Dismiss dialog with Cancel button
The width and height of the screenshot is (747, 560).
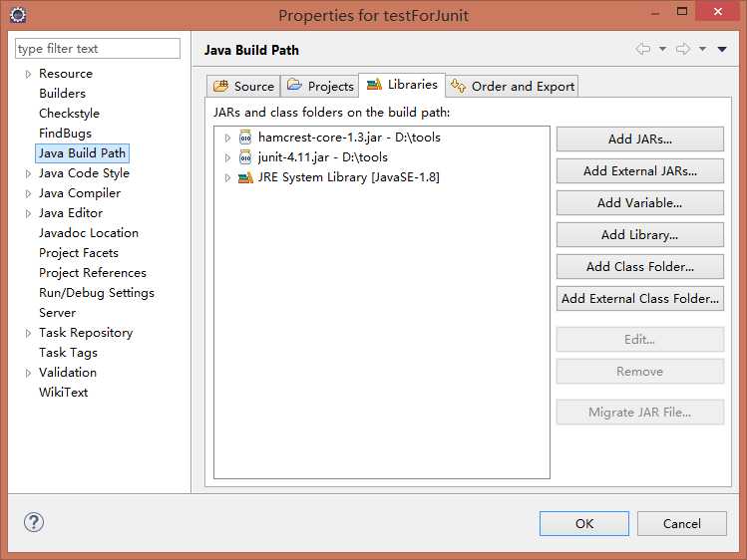pyautogui.click(x=682, y=523)
